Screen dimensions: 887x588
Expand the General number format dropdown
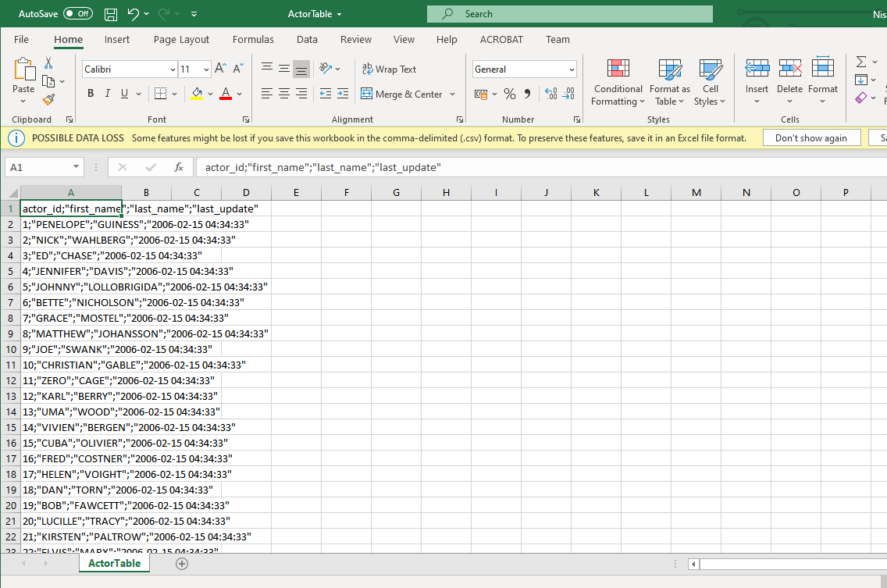click(572, 69)
